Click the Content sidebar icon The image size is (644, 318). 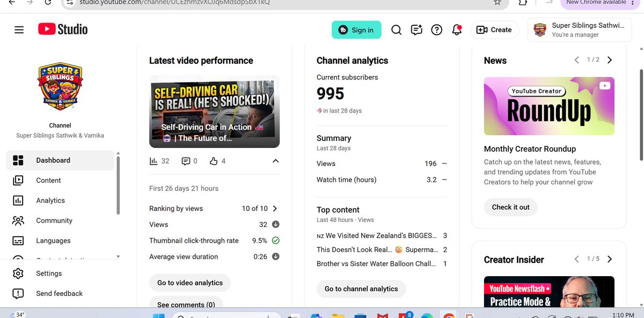(18, 180)
